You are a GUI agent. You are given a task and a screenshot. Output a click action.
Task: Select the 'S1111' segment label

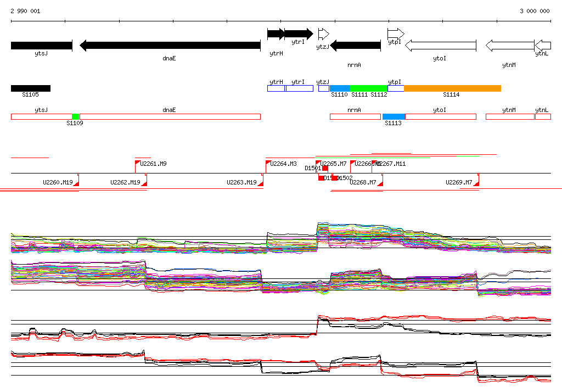click(359, 94)
